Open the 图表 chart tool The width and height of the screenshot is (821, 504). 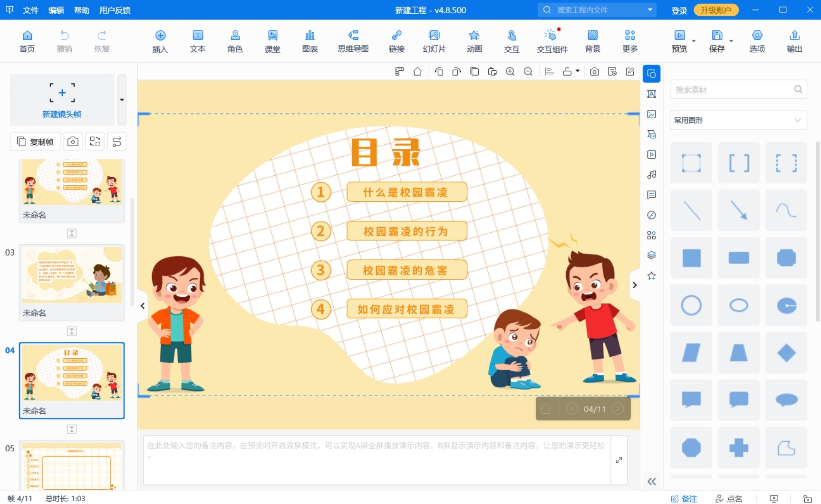[x=310, y=41]
